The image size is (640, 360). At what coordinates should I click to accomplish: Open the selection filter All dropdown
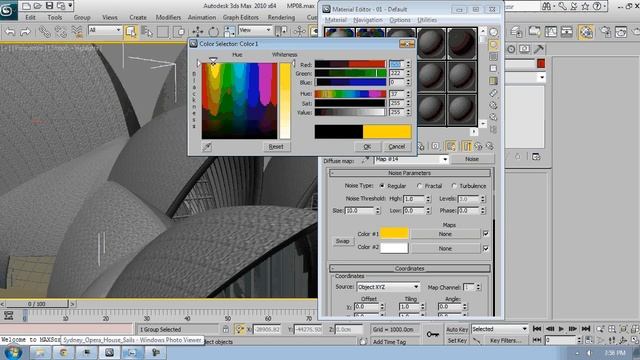pos(105,30)
